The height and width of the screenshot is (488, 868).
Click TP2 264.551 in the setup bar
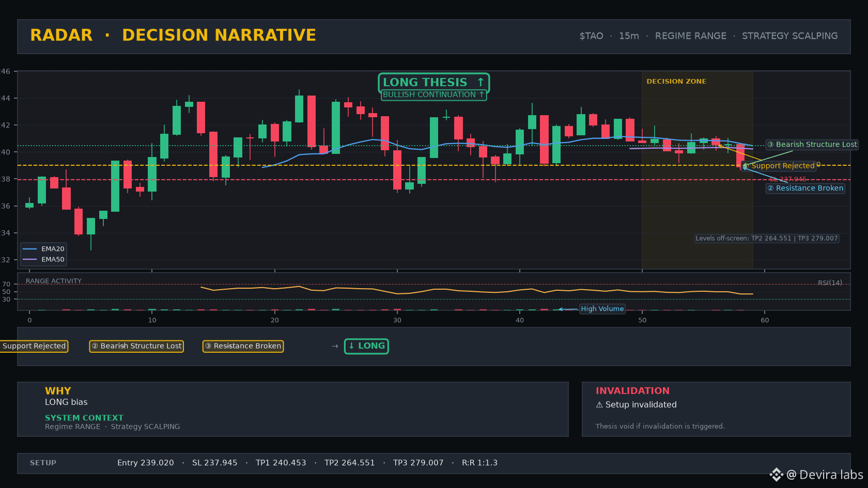pos(350,463)
